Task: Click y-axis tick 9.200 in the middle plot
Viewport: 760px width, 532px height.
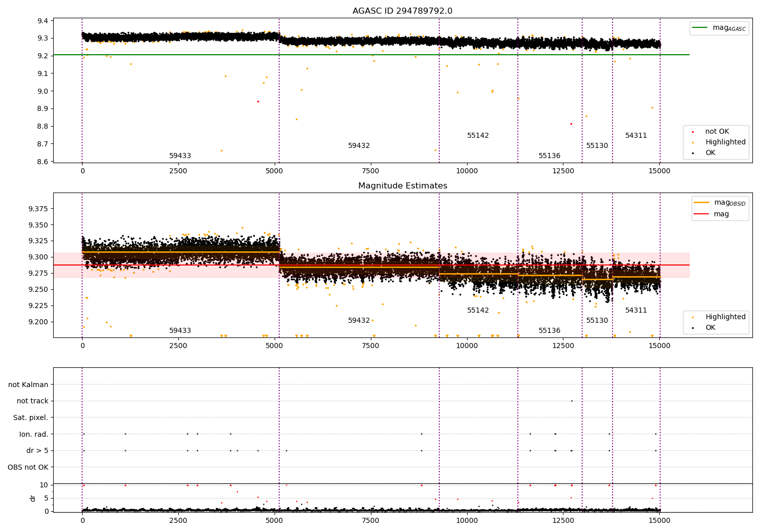Action: tap(39, 322)
